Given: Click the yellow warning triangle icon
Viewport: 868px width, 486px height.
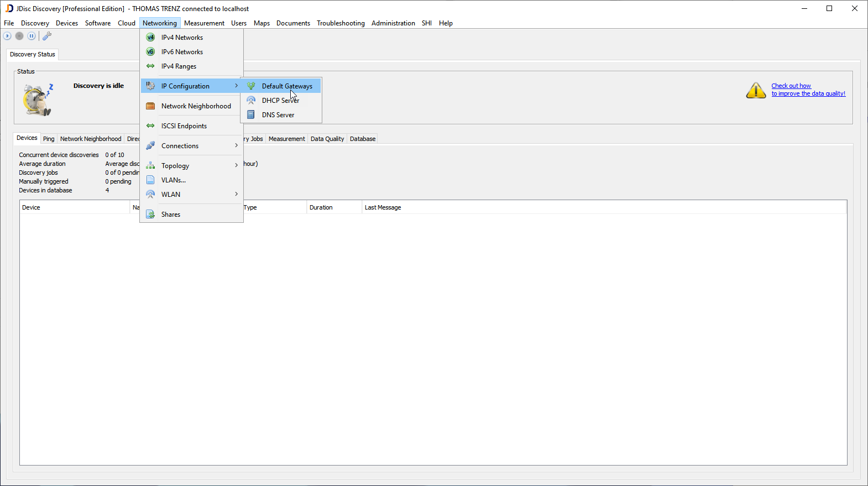Looking at the screenshot, I should (x=756, y=90).
